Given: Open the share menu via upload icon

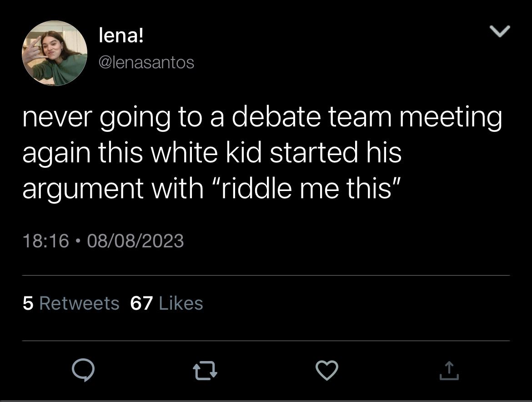Looking at the screenshot, I should [449, 371].
